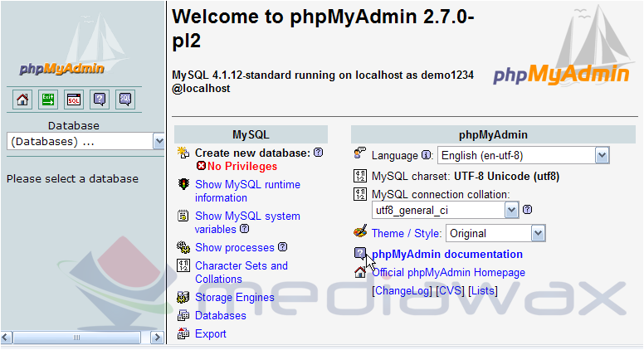The width and height of the screenshot is (644, 350).
Task: Open the Export link
Action: 211,334
